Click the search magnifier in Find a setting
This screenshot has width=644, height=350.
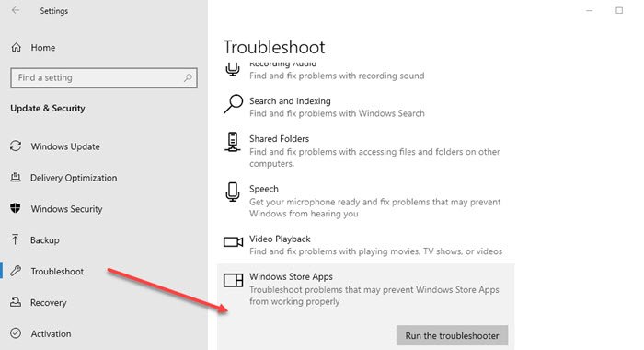pyautogui.click(x=188, y=77)
